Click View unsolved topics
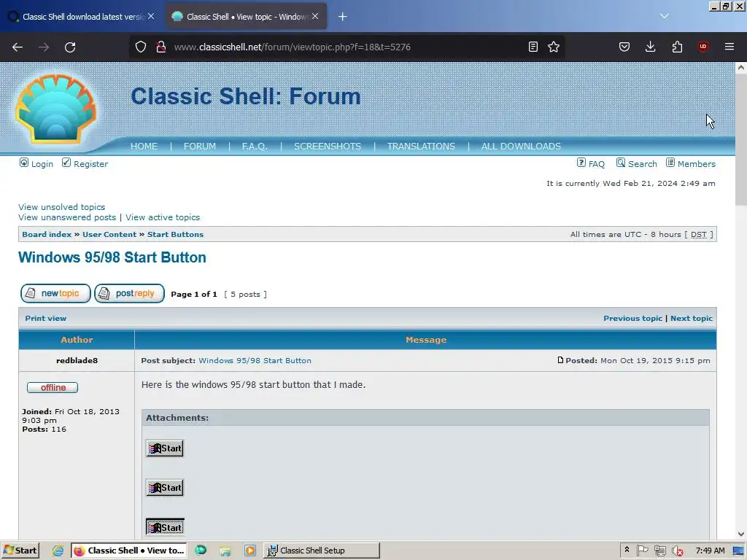This screenshot has height=560, width=747. pos(61,207)
